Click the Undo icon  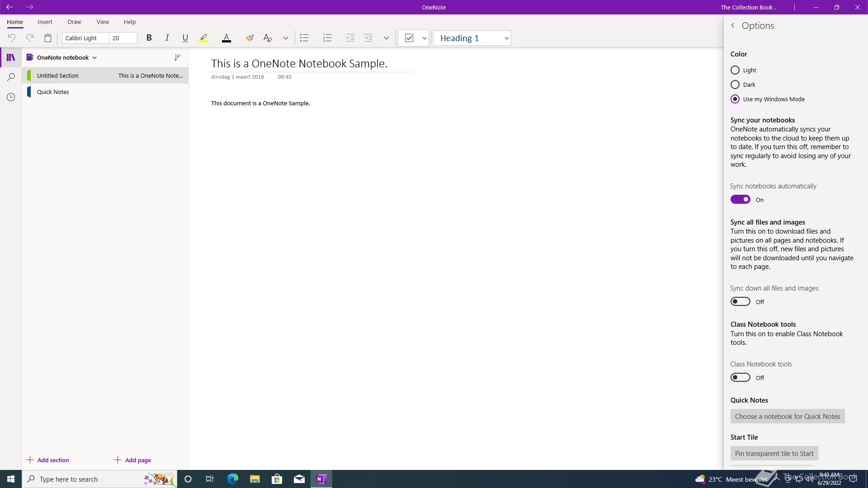pos(12,38)
